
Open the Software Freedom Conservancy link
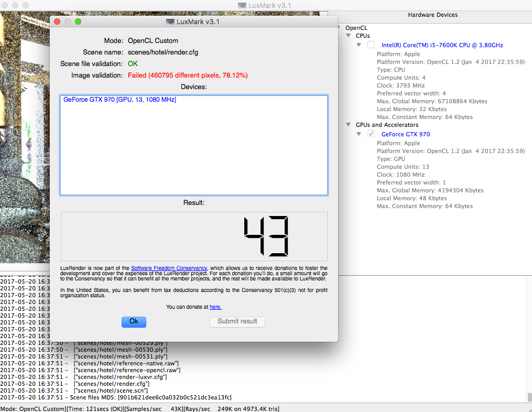coord(169,268)
